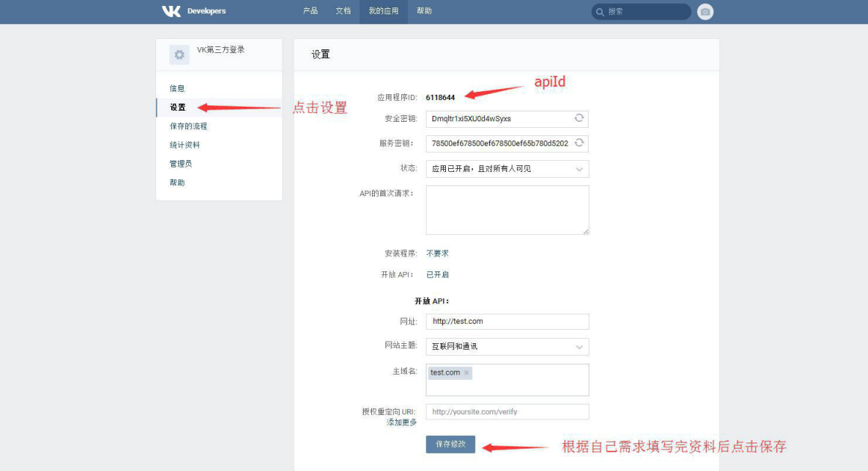Image resolution: width=868 pixels, height=471 pixels.
Task: Select 信息 in the left sidebar
Action: [x=177, y=88]
